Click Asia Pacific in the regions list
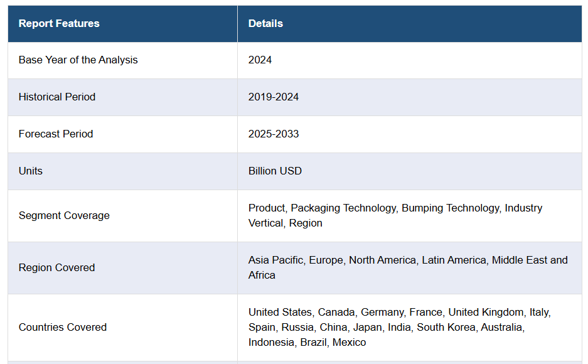This screenshot has height=364, width=588. 275,260
